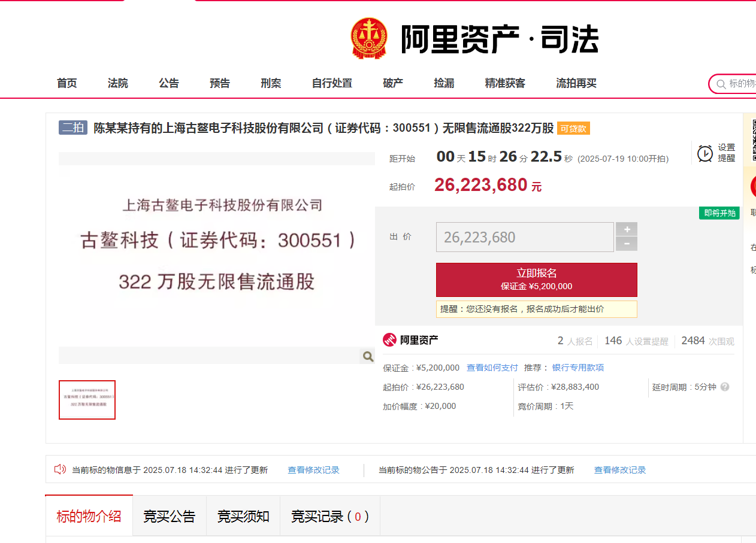Open the 公告 navigation item
The width and height of the screenshot is (756, 543).
(x=169, y=83)
